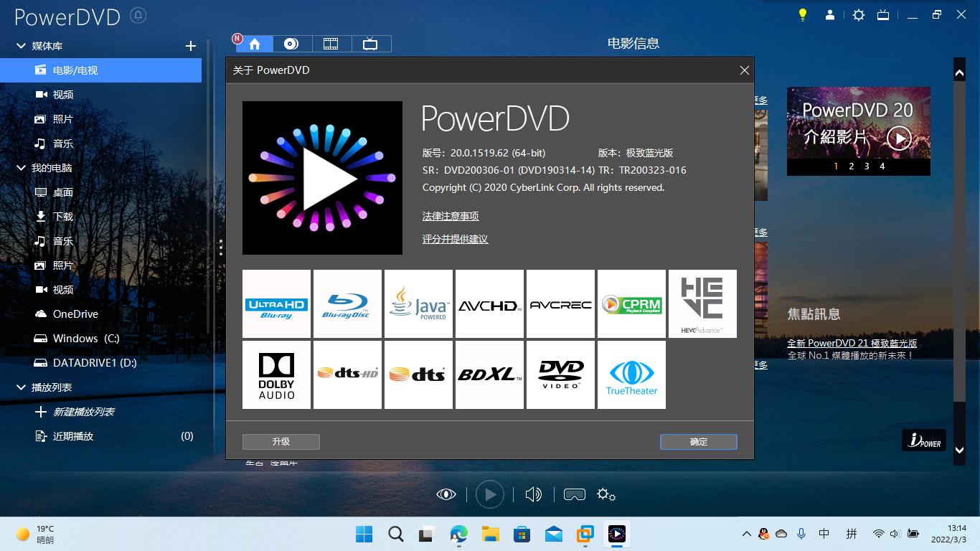Collapse the 播放列表 section
The height and width of the screenshot is (551, 980).
21,387
